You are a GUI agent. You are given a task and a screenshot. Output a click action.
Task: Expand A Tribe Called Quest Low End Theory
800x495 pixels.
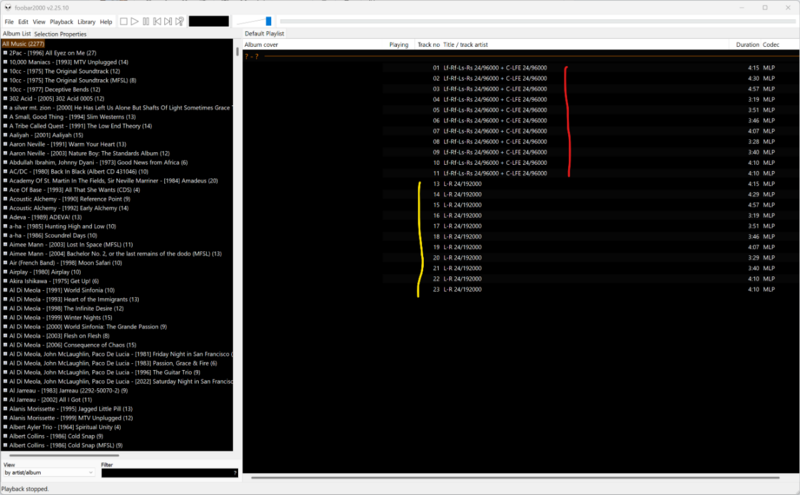5,126
